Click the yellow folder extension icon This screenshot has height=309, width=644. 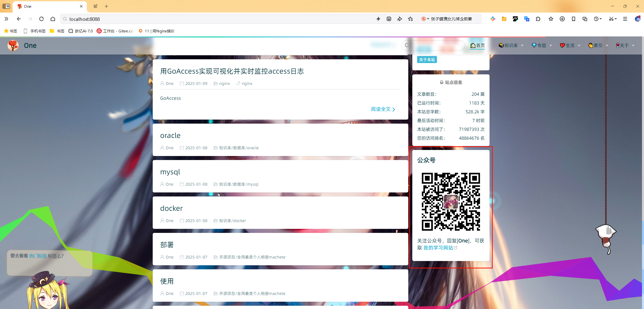point(504,19)
